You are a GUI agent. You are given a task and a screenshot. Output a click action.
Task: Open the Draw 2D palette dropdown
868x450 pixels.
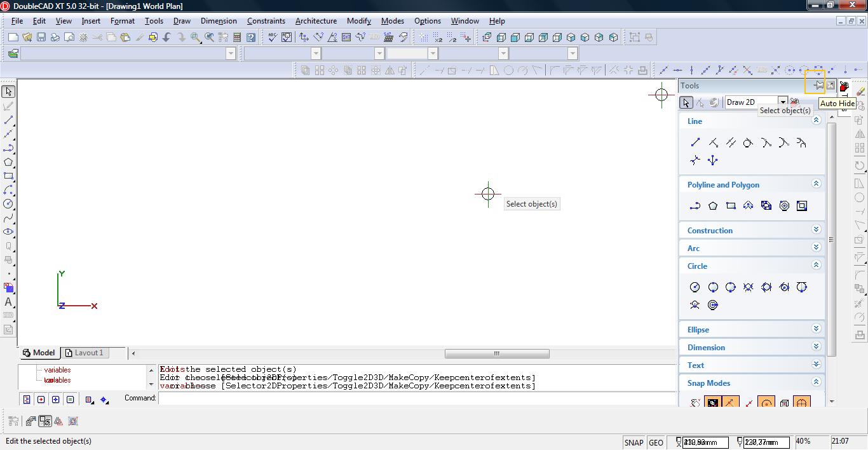click(783, 102)
